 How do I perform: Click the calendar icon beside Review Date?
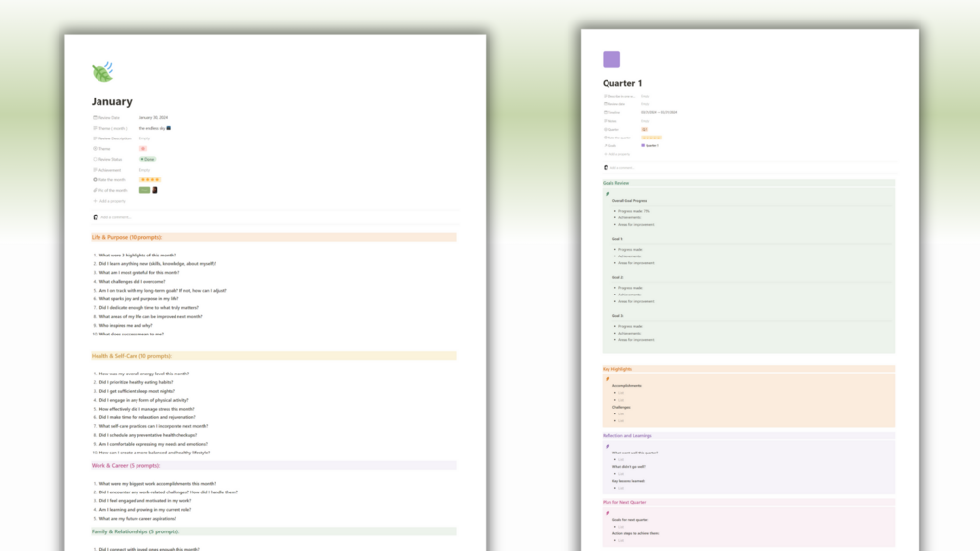tap(95, 117)
